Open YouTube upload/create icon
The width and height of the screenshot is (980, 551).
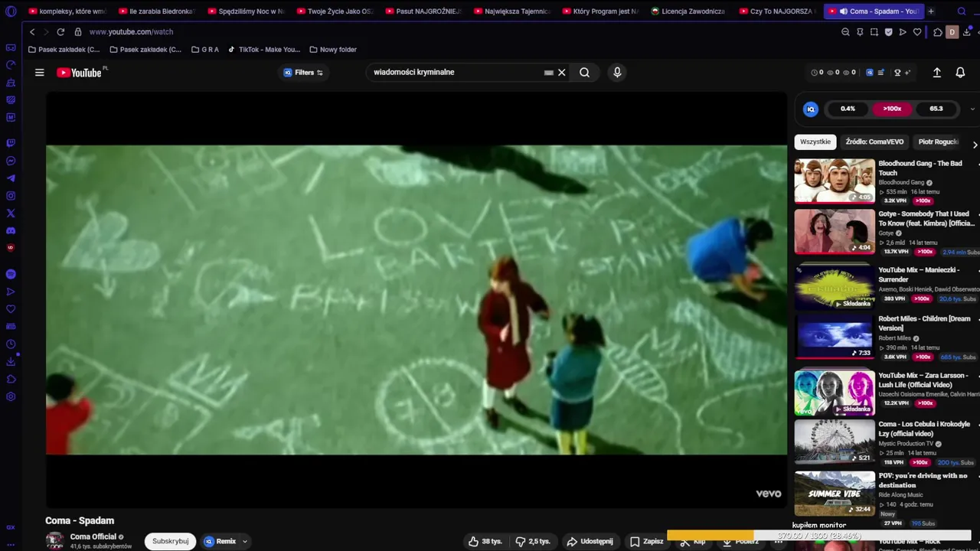click(936, 73)
